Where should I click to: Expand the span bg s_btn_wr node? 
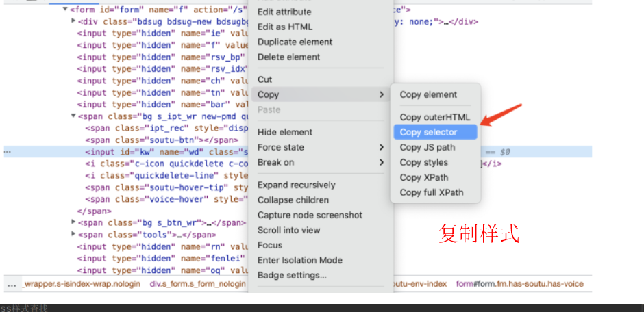73,222
